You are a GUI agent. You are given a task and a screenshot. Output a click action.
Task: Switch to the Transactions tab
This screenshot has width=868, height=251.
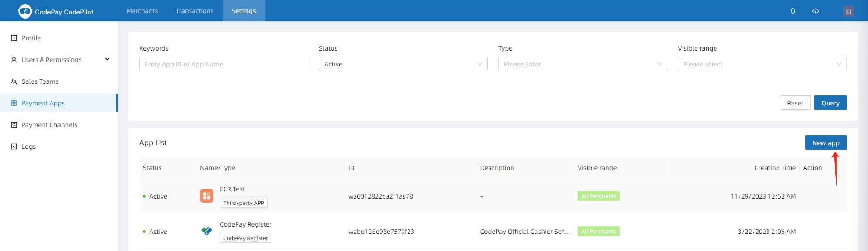click(194, 11)
